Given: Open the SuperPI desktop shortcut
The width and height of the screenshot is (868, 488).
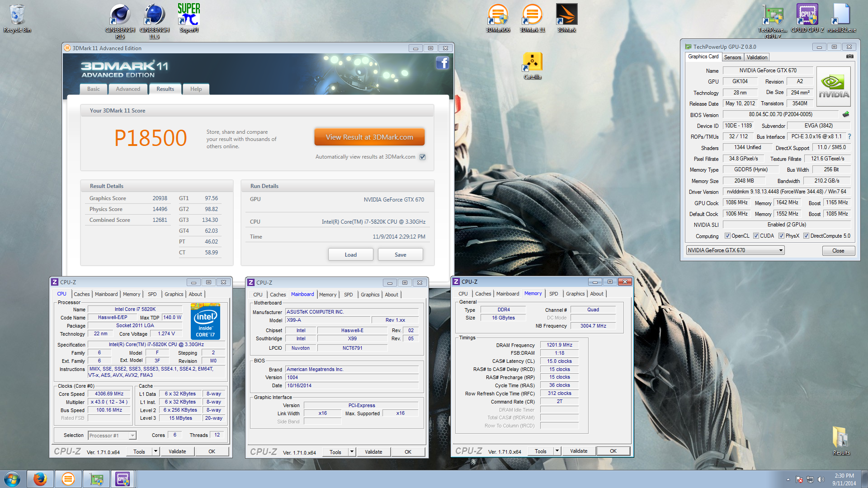Looking at the screenshot, I should point(189,18).
